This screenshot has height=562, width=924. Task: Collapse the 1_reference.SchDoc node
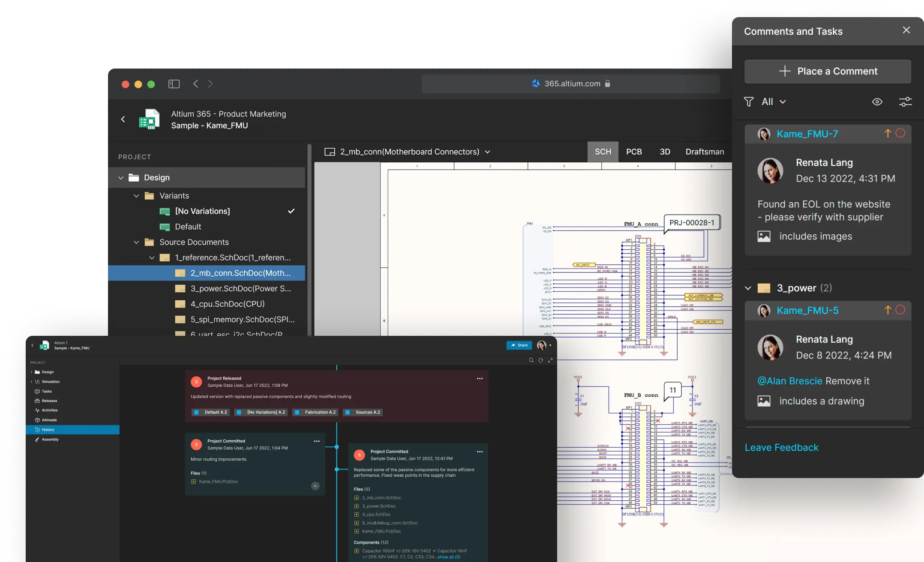tap(152, 257)
